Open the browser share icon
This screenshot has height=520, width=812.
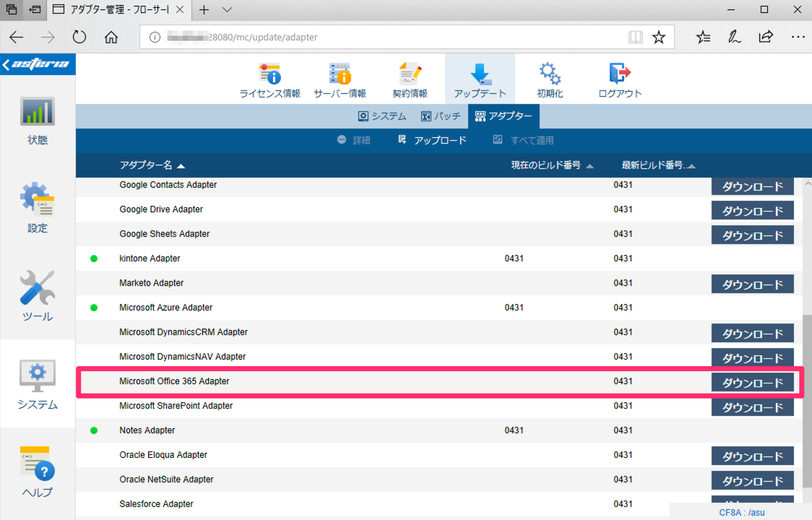766,37
